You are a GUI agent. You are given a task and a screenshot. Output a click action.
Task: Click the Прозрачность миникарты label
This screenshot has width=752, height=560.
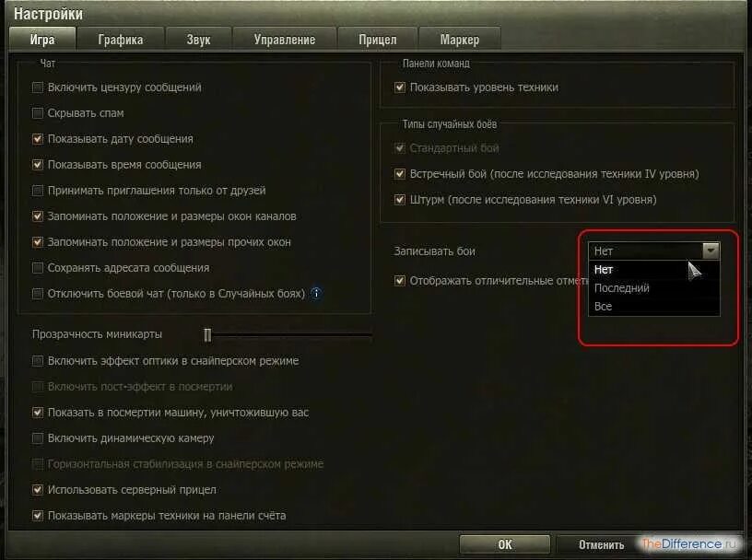click(97, 334)
